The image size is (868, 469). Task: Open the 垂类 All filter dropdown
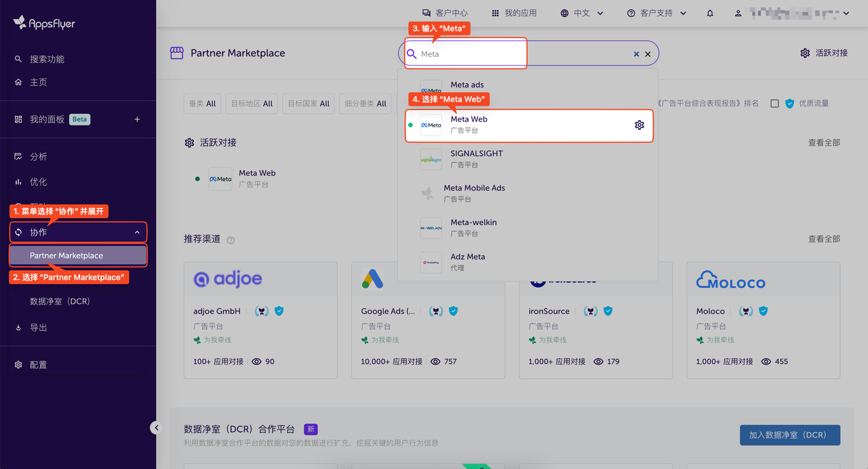tap(202, 104)
